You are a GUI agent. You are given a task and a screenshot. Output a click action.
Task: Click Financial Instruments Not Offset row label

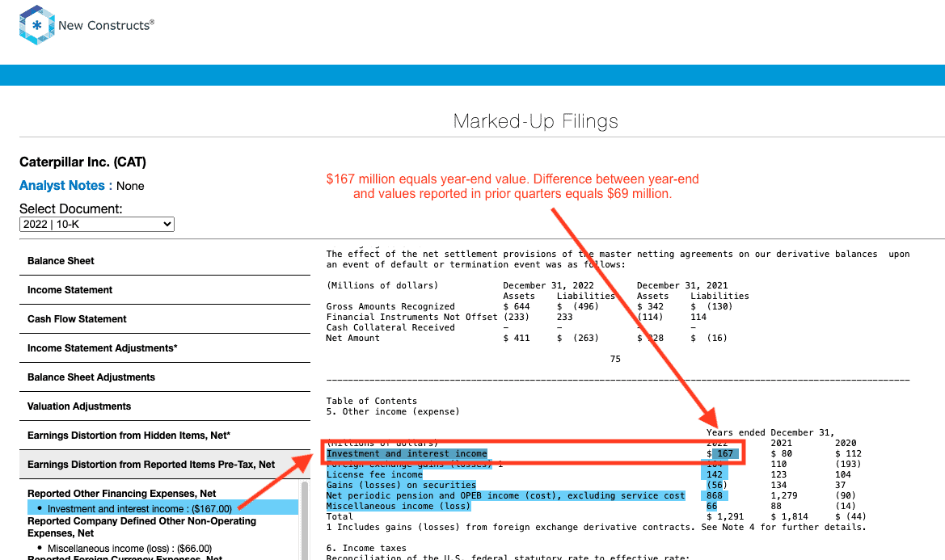(x=412, y=318)
